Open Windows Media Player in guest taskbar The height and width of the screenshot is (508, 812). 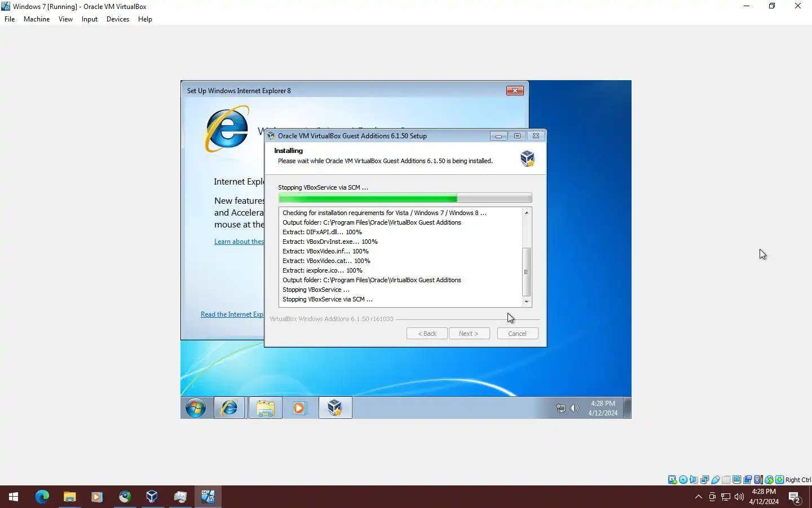[299, 408]
